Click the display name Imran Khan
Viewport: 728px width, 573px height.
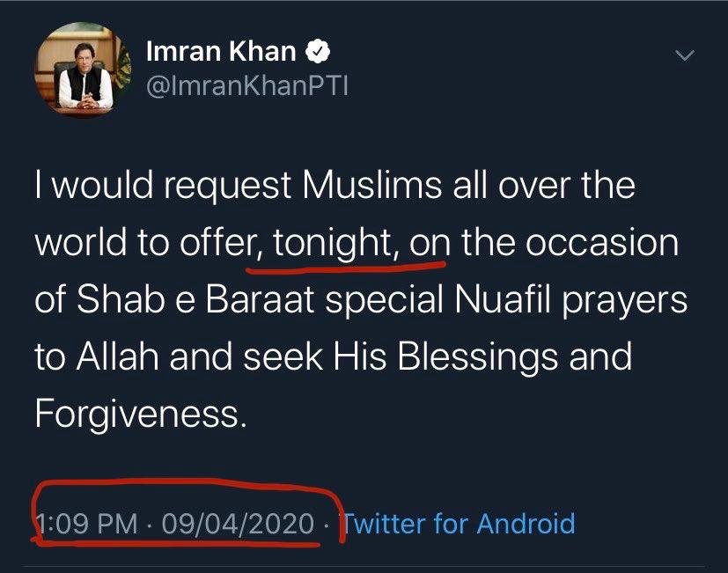click(220, 52)
